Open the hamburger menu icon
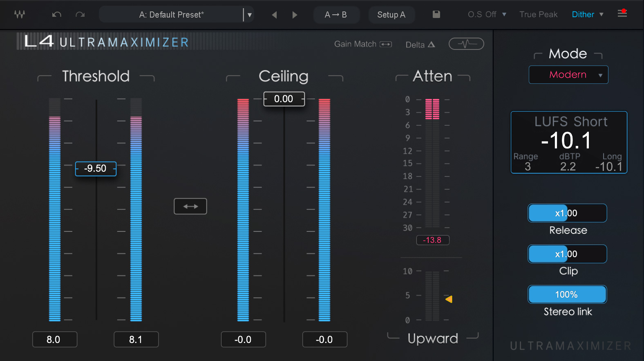 tap(622, 13)
